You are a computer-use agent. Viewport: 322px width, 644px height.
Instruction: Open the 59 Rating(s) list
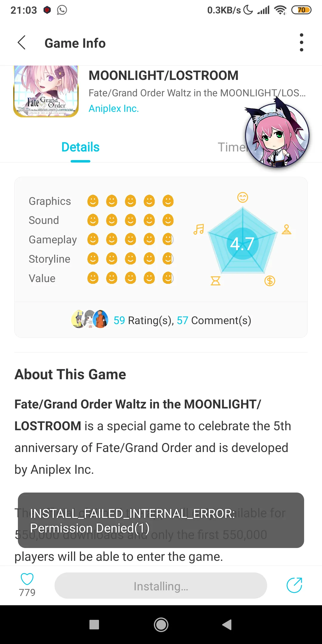click(x=143, y=321)
